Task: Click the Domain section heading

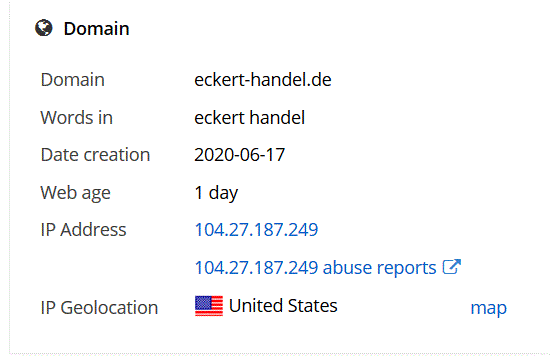Action: (x=96, y=28)
